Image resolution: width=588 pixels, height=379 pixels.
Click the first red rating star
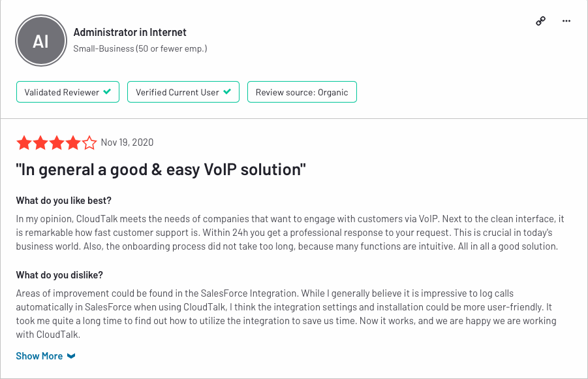(24, 142)
